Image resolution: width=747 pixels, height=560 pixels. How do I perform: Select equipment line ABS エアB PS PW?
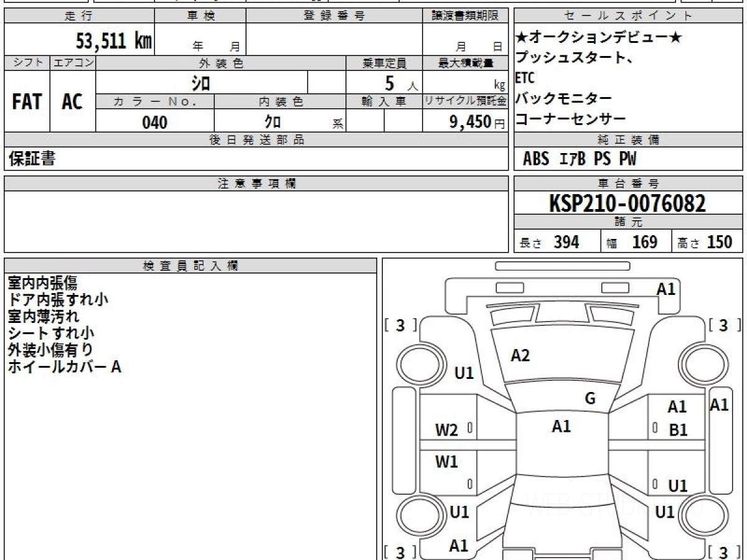580,159
